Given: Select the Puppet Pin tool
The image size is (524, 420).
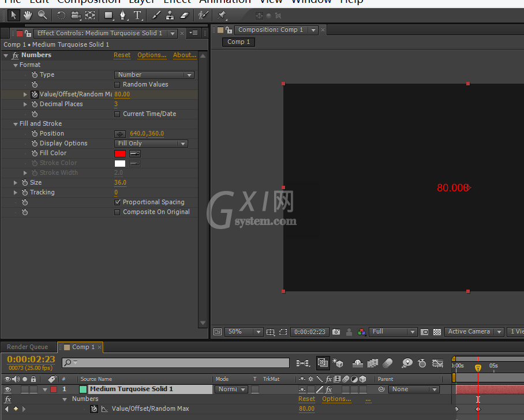Looking at the screenshot, I should pos(222,16).
